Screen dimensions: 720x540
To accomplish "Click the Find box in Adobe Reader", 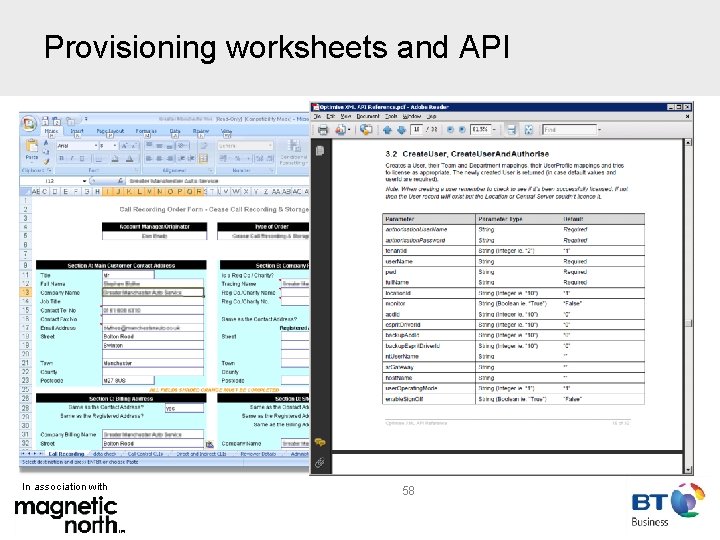I will coord(569,130).
